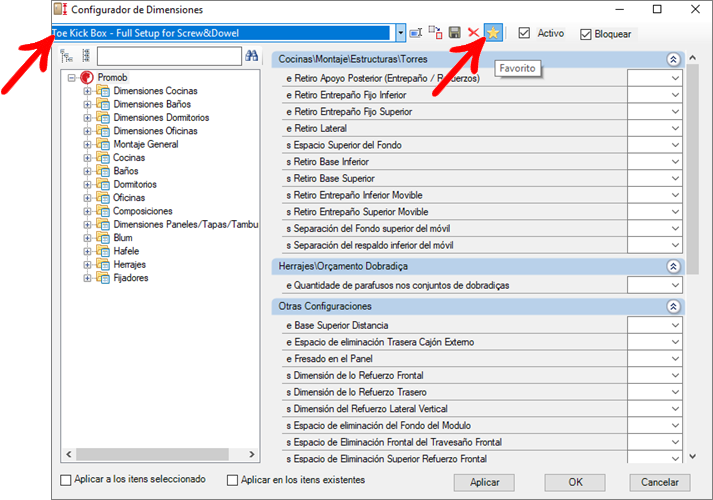
Task: Uncheck the Bloquear checkbox
Action: pos(586,34)
